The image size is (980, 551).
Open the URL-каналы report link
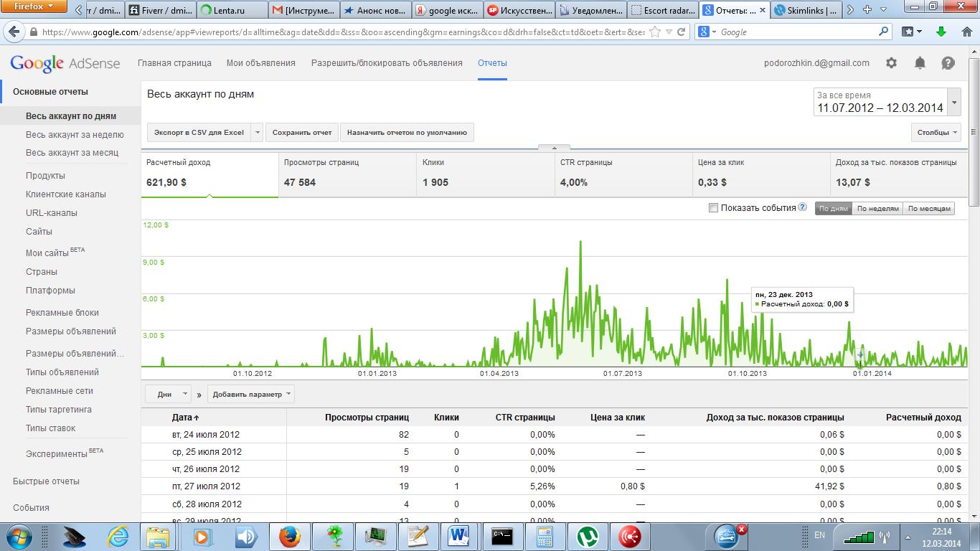coord(52,213)
